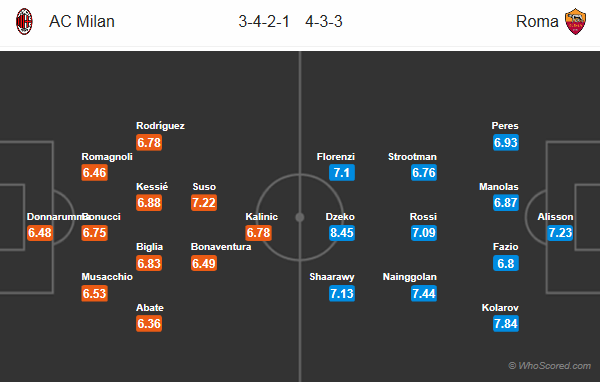Click Abate's 6.36 rating badge
600x382 pixels.
coord(149,324)
